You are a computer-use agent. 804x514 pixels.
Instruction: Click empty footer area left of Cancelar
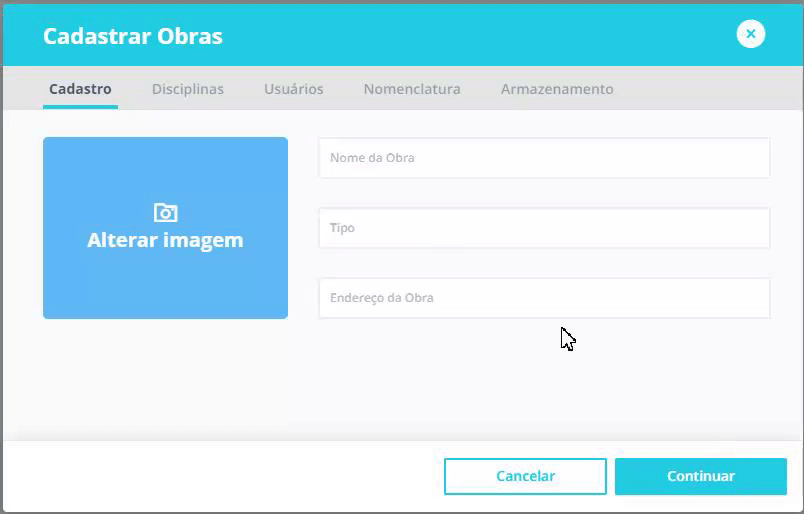pyautogui.click(x=220, y=476)
